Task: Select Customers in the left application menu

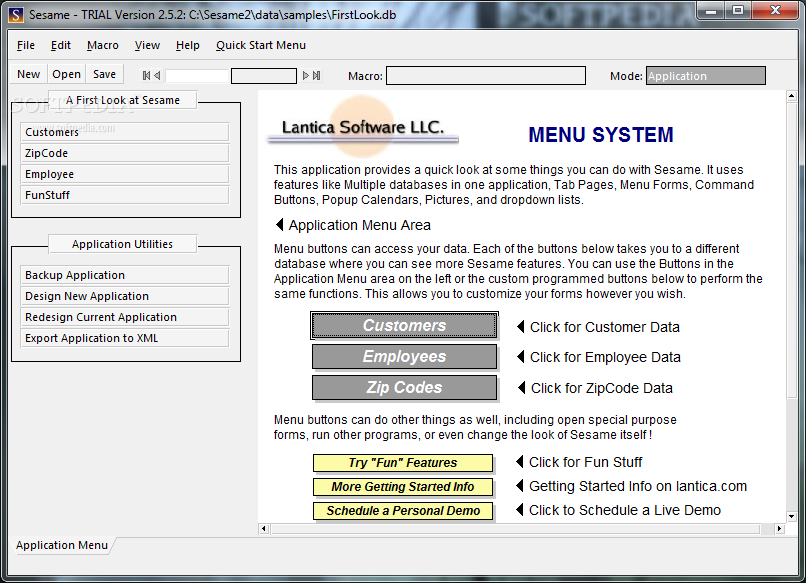Action: point(125,132)
